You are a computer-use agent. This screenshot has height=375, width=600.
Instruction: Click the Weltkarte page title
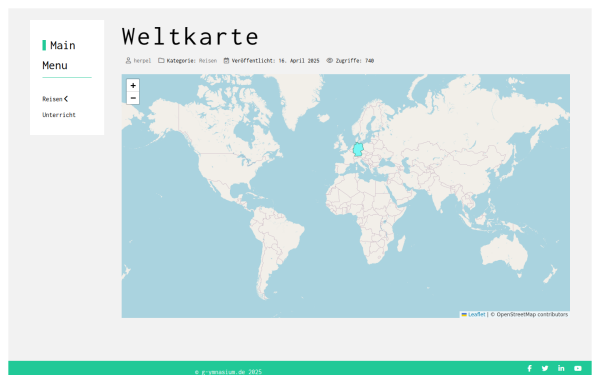point(190,36)
